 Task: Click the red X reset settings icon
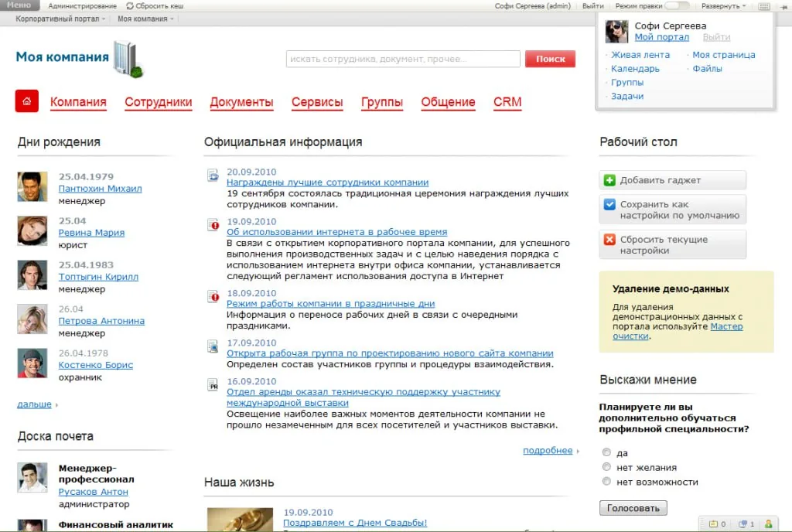tap(609, 239)
